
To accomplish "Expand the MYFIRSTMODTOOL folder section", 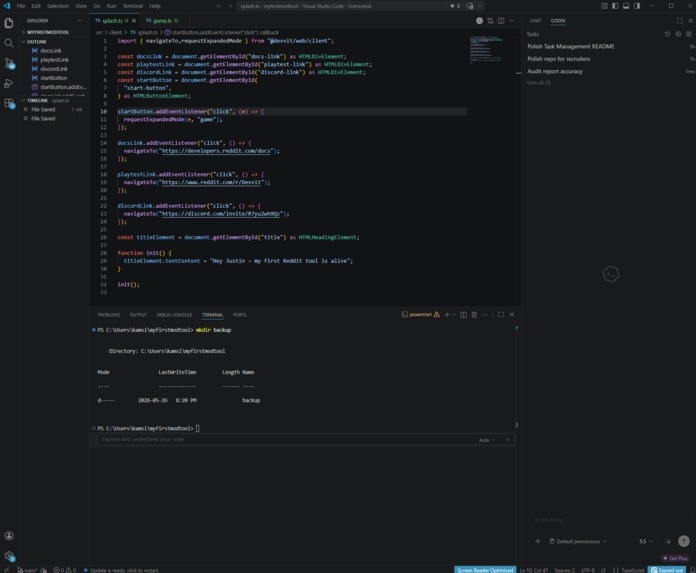I will click(48, 32).
